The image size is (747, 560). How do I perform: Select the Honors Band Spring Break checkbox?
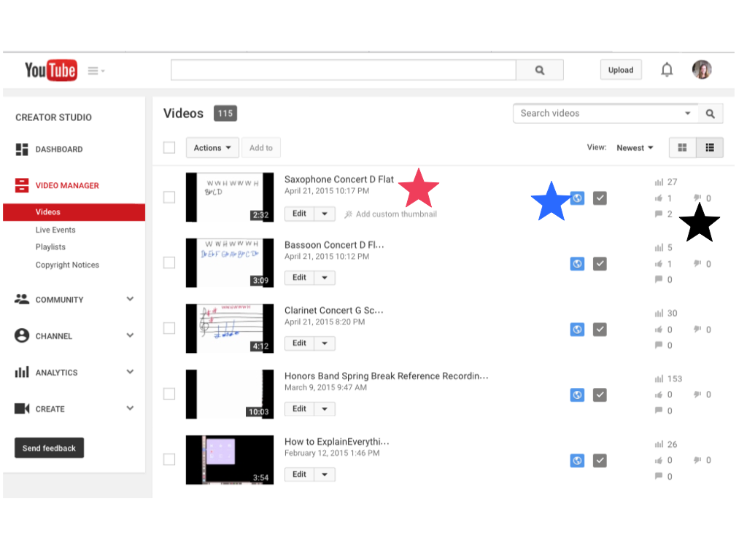point(169,394)
